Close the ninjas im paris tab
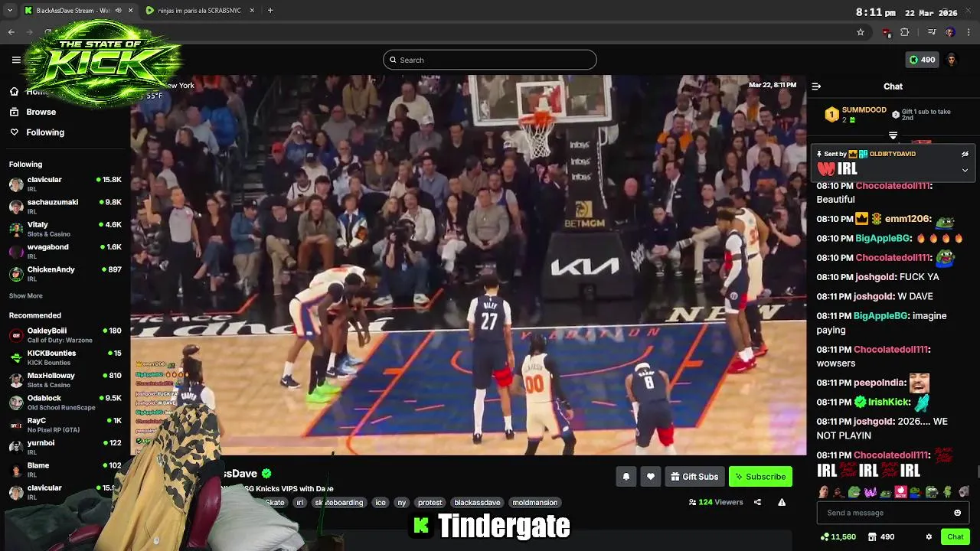The height and width of the screenshot is (551, 980). tap(251, 11)
